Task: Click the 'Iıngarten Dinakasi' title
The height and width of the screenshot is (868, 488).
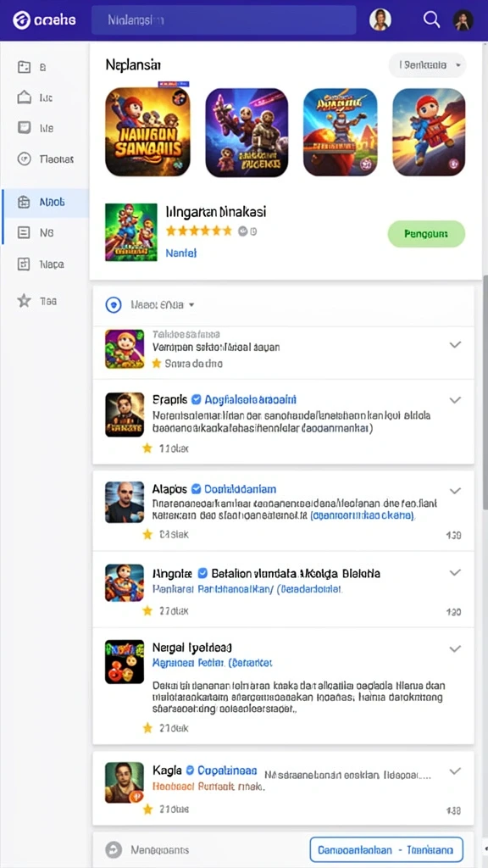Action: [216, 211]
